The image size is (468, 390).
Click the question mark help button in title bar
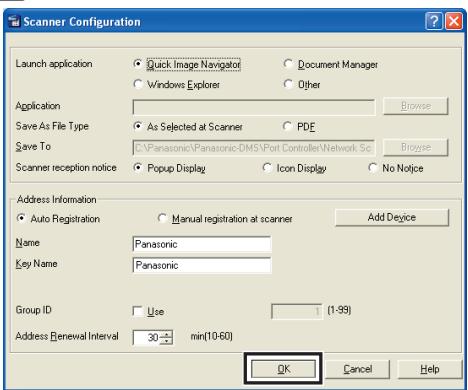pyautogui.click(x=434, y=22)
